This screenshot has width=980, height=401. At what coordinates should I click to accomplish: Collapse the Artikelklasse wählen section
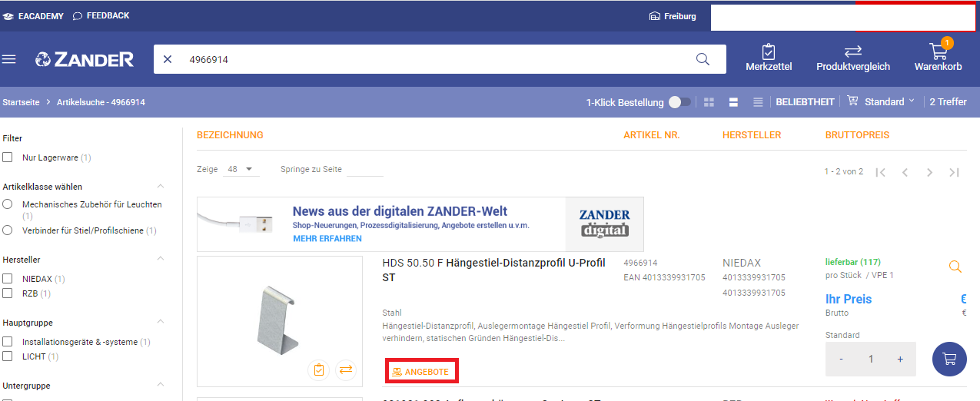click(x=161, y=186)
